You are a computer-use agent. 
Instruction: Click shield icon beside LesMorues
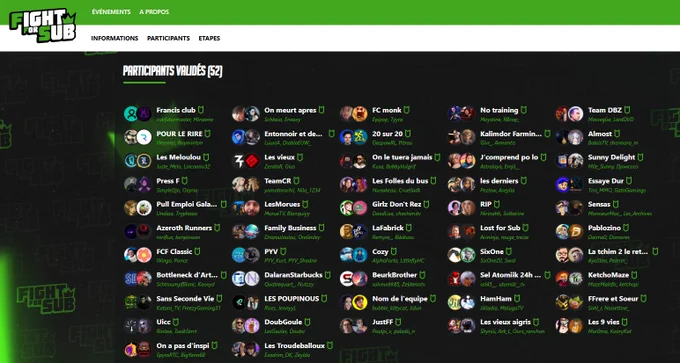point(305,204)
